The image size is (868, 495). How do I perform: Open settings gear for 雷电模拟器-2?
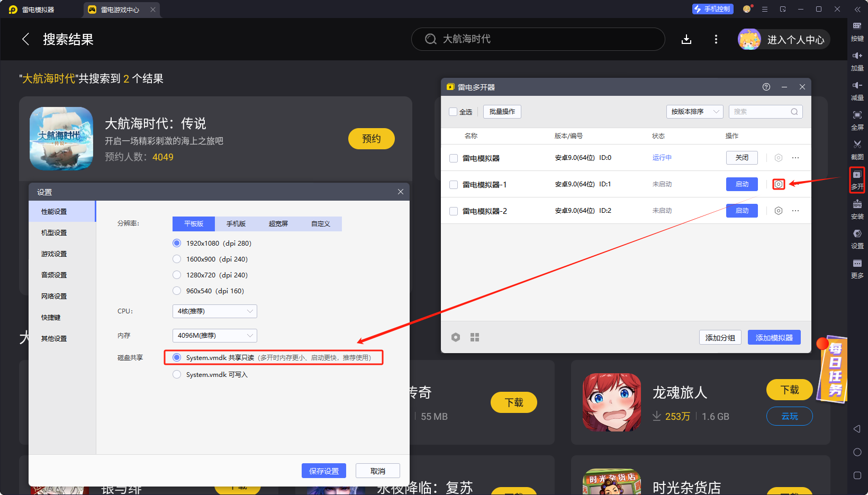point(778,211)
